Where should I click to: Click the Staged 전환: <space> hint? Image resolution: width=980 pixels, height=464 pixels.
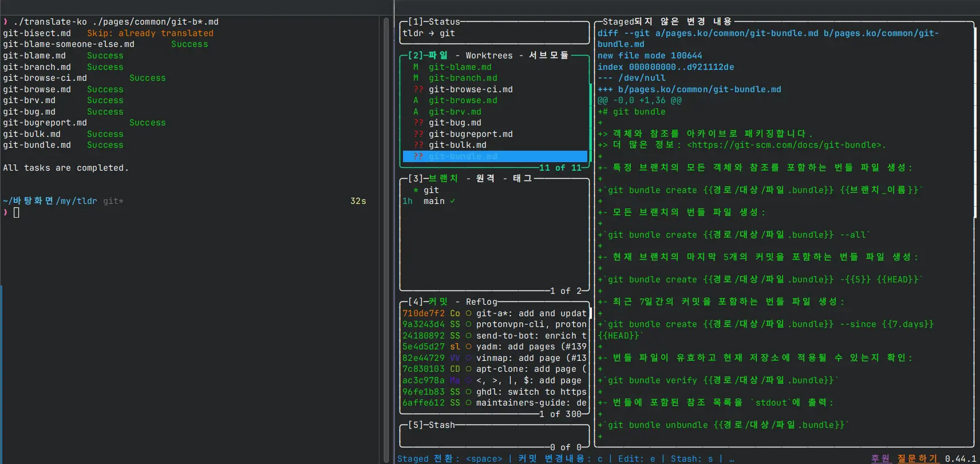point(449,458)
